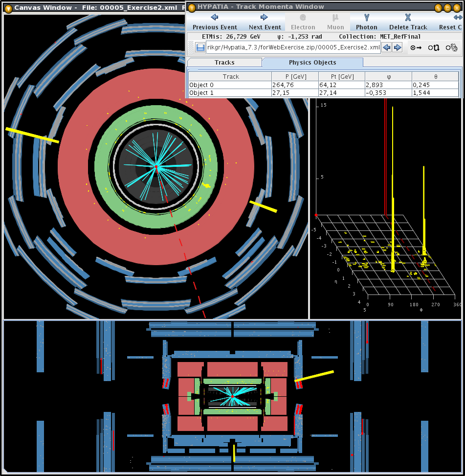Image resolution: width=465 pixels, height=476 pixels.
Task: Go to the Previous Event
Action: click(x=215, y=22)
